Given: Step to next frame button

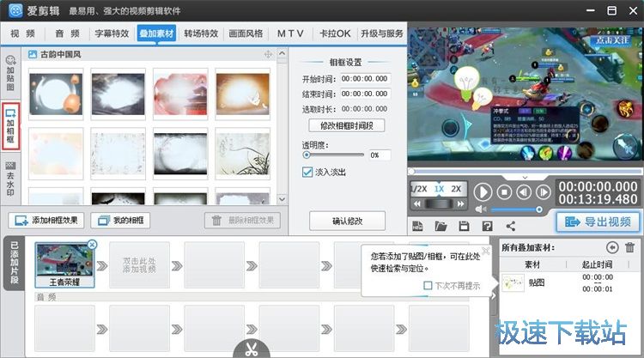Looking at the screenshot, I should pyautogui.click(x=544, y=192).
